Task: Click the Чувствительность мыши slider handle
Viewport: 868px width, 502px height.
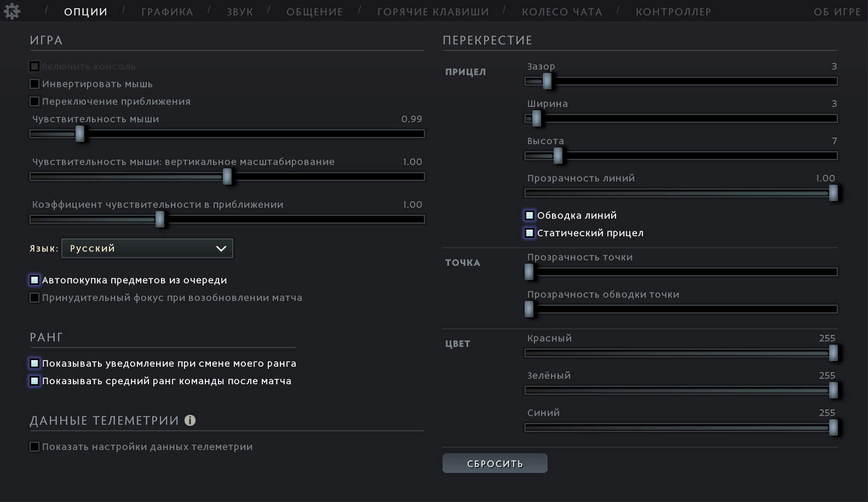Action: point(80,134)
